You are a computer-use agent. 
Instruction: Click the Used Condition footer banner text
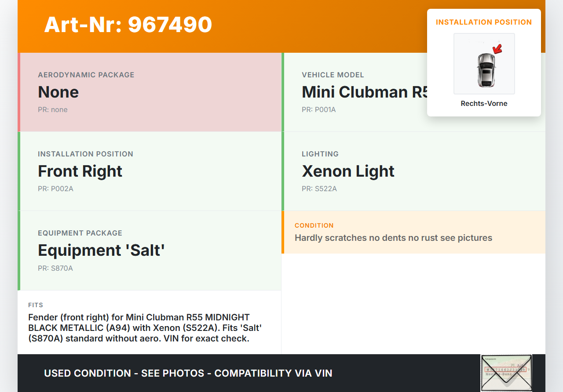188,374
